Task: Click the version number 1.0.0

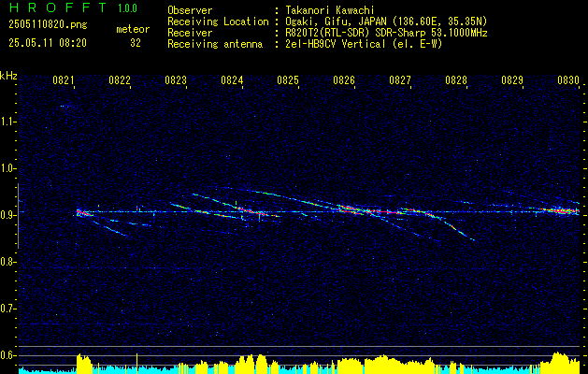Action: 127,8
